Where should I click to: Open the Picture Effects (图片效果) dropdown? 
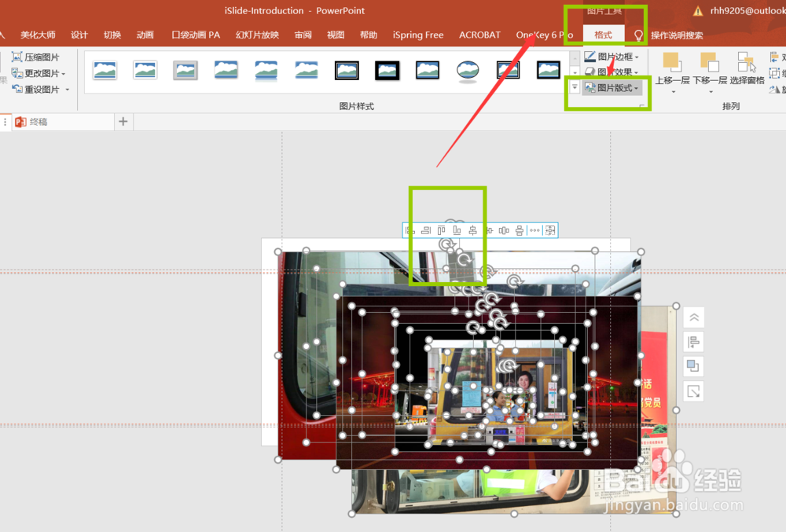point(611,72)
